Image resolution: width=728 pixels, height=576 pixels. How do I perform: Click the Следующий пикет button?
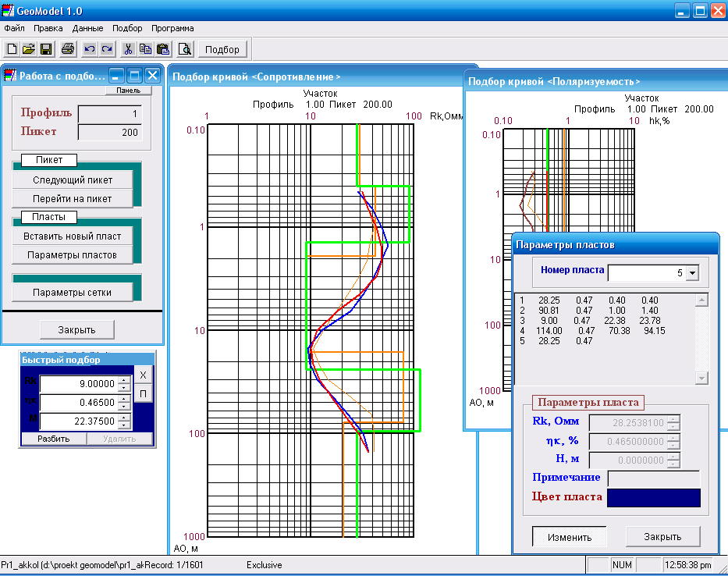[73, 180]
